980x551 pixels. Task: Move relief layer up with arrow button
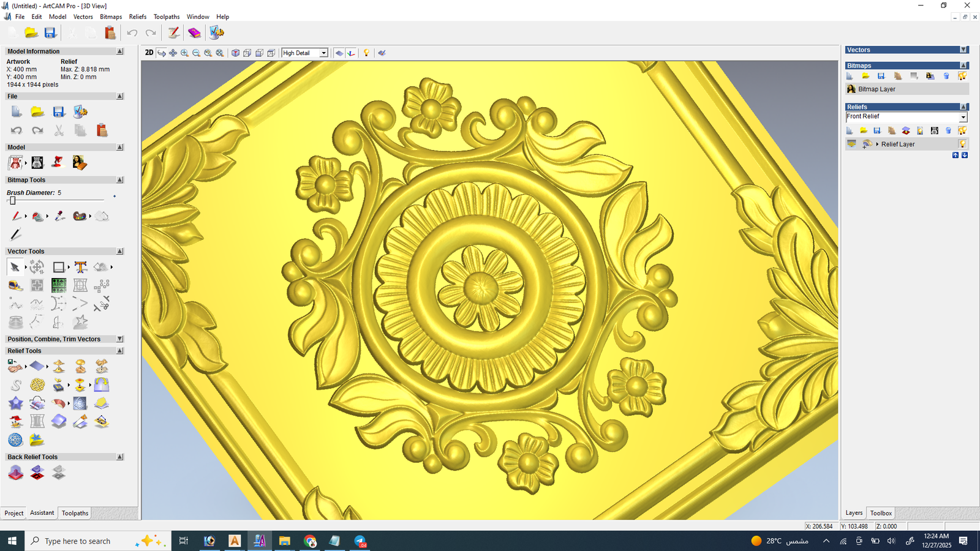pos(955,156)
